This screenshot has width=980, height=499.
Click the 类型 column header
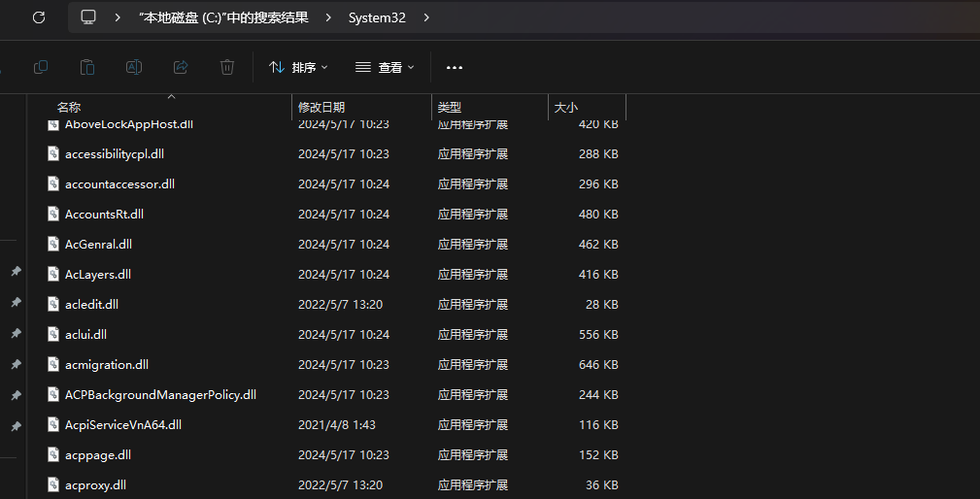coord(450,107)
